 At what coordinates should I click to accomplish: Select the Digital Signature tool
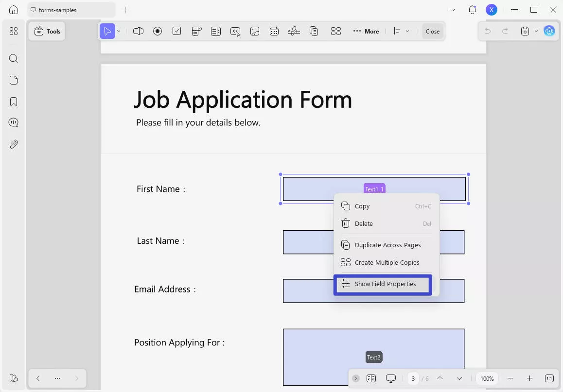point(294,31)
